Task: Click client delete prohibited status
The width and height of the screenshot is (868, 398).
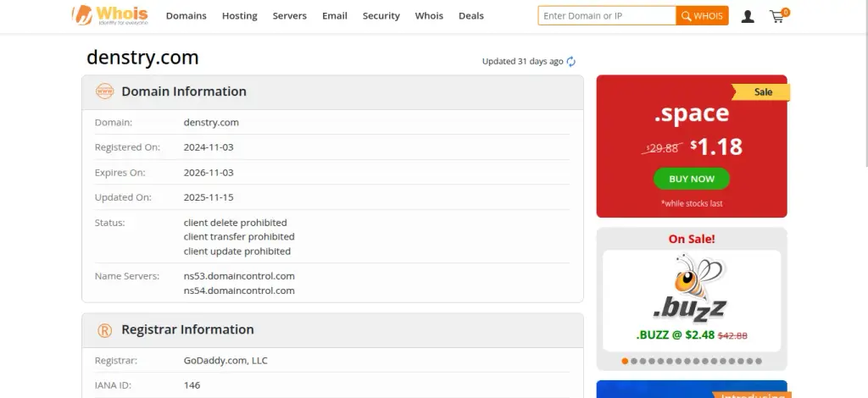Action: [236, 223]
